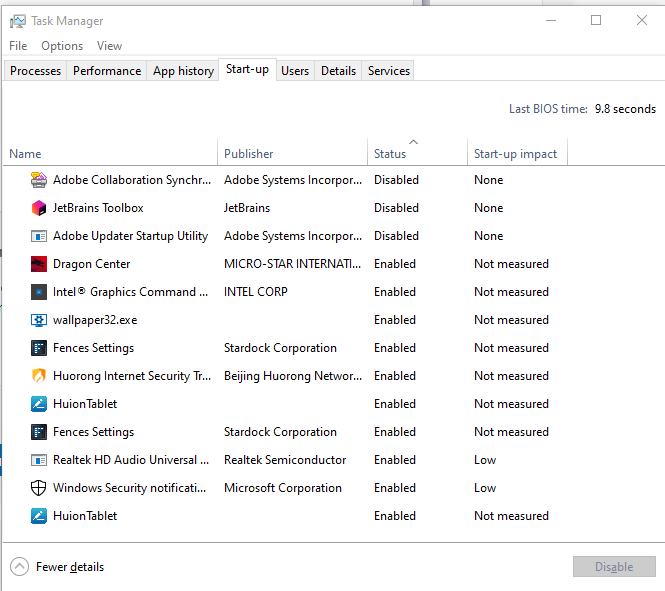Switch to the Processes tab
The width and height of the screenshot is (665, 591).
pyautogui.click(x=35, y=70)
